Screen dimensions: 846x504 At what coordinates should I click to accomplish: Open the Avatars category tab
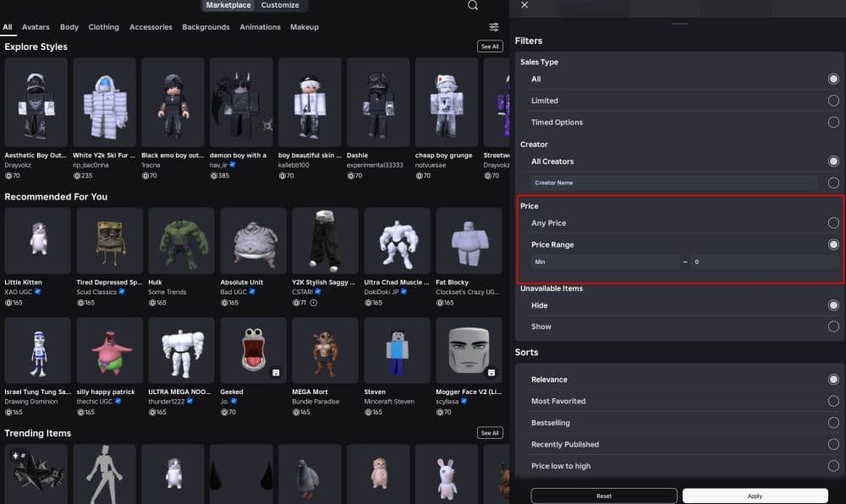36,27
